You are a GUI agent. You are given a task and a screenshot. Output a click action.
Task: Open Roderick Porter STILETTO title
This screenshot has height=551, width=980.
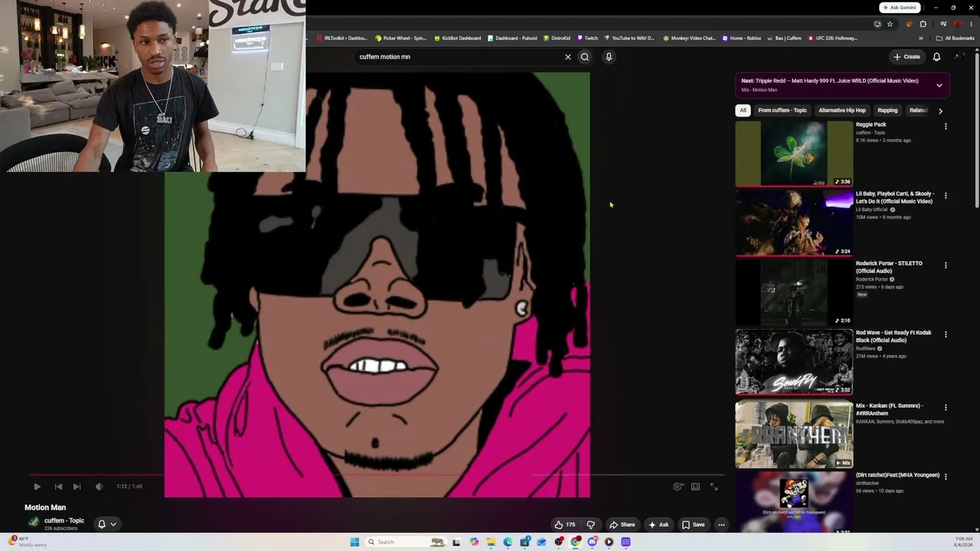889,267
